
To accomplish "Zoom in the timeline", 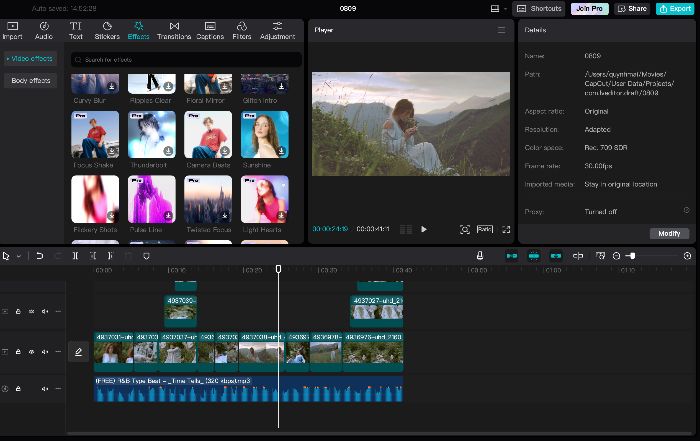I will pos(688,256).
